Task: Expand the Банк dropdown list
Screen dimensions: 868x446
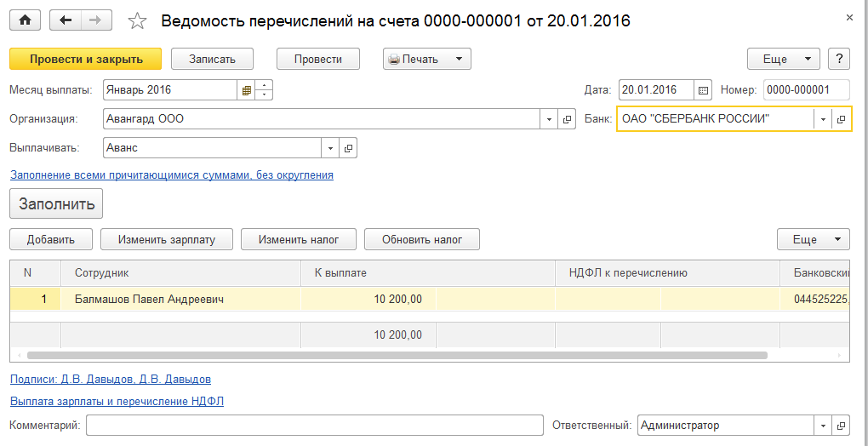Action: (823, 119)
